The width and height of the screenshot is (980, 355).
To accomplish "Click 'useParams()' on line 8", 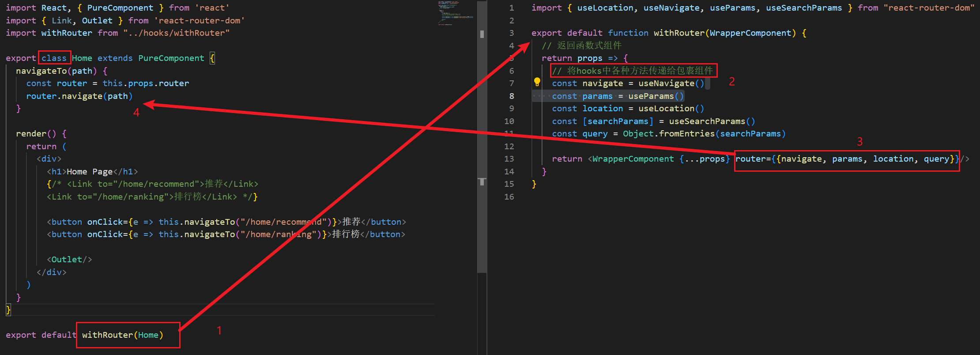I will pyautogui.click(x=656, y=96).
